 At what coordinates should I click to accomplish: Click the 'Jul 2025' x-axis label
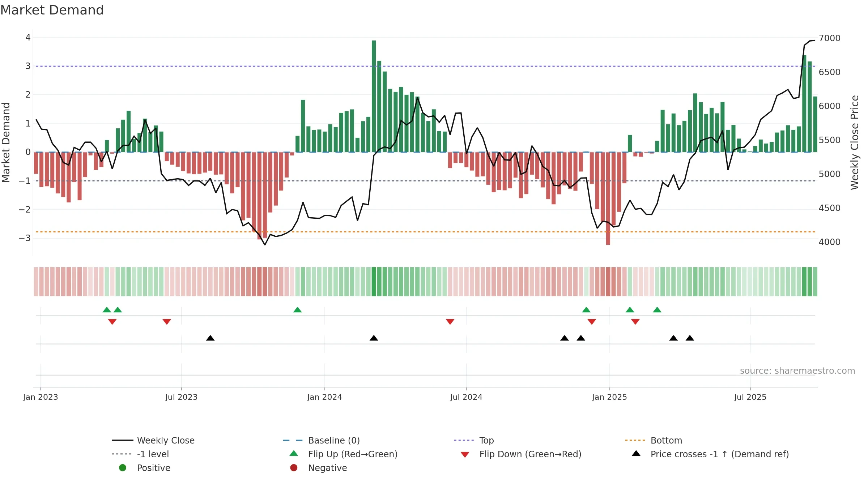click(750, 397)
